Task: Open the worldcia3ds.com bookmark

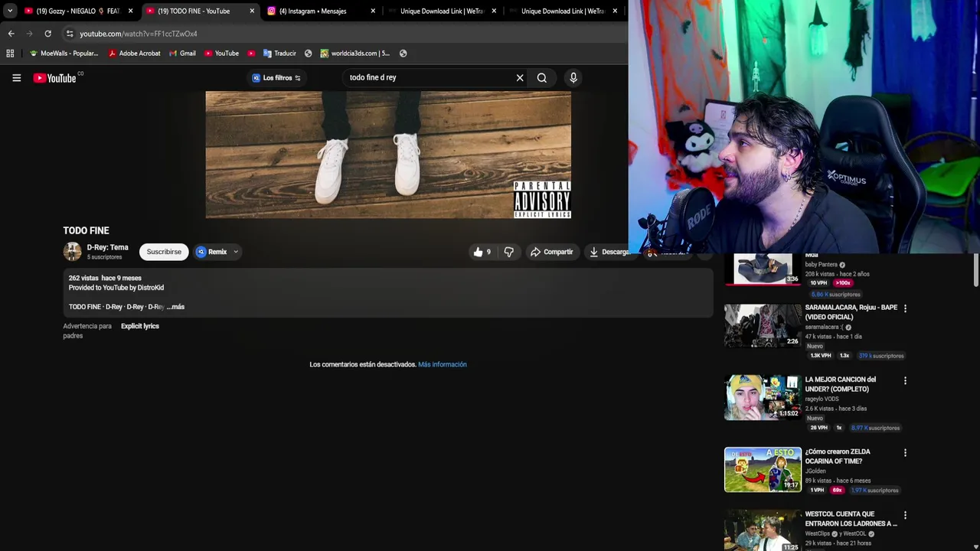Action: 355,54
